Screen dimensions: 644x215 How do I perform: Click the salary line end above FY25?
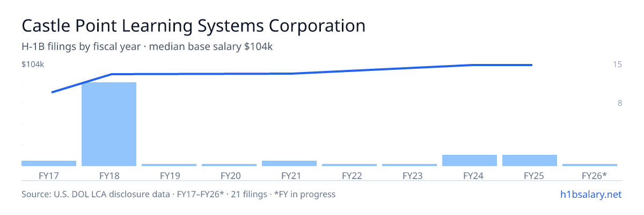pyautogui.click(x=531, y=65)
